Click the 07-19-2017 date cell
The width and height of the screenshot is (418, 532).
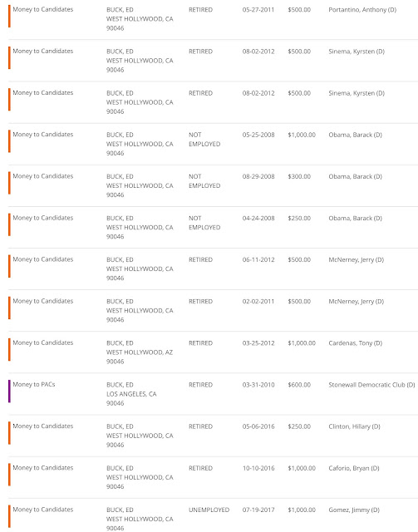(258, 510)
